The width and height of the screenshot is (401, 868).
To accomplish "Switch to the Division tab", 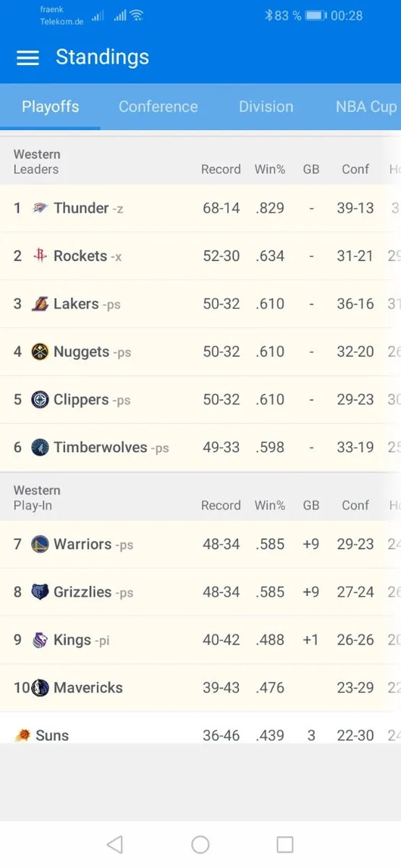I will 266,107.
